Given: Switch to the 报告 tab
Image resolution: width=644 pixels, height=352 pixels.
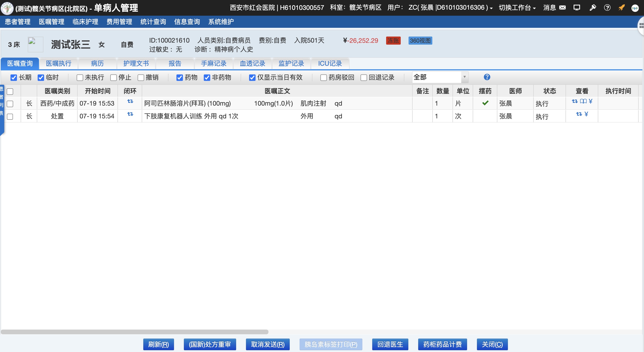Looking at the screenshot, I should [175, 63].
